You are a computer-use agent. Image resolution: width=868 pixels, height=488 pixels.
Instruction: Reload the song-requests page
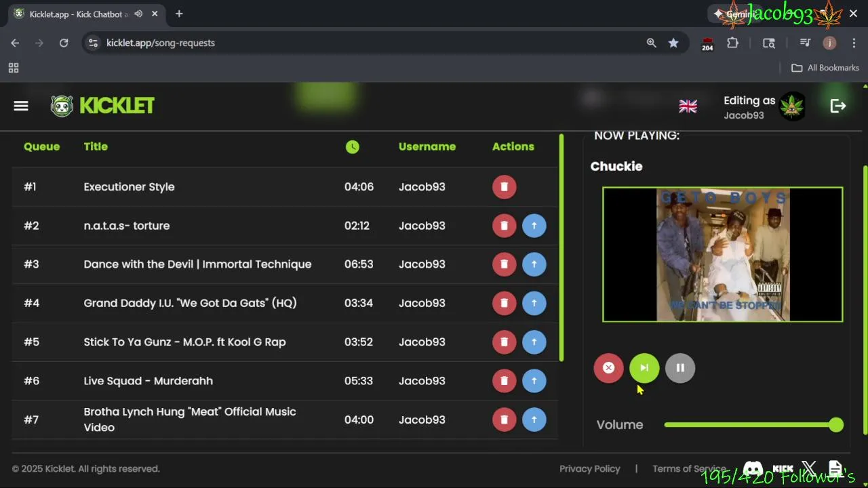pos(64,43)
